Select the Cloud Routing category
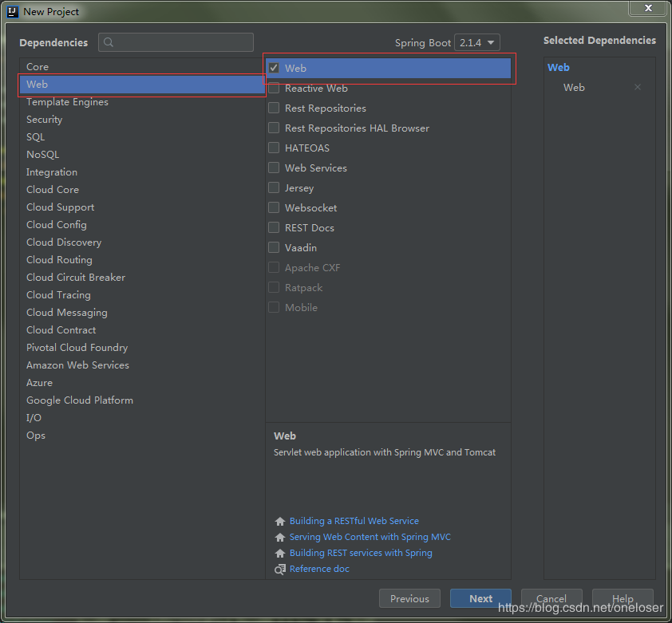 (142, 260)
